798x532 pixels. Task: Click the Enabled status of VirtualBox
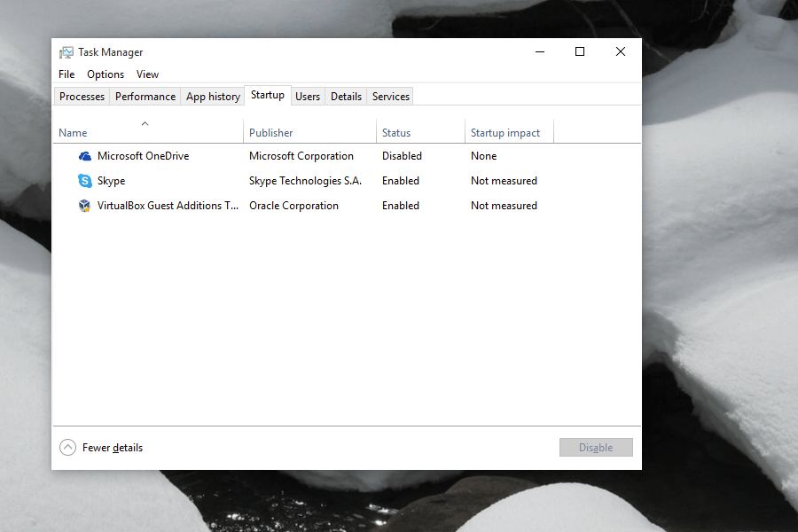[x=401, y=206]
